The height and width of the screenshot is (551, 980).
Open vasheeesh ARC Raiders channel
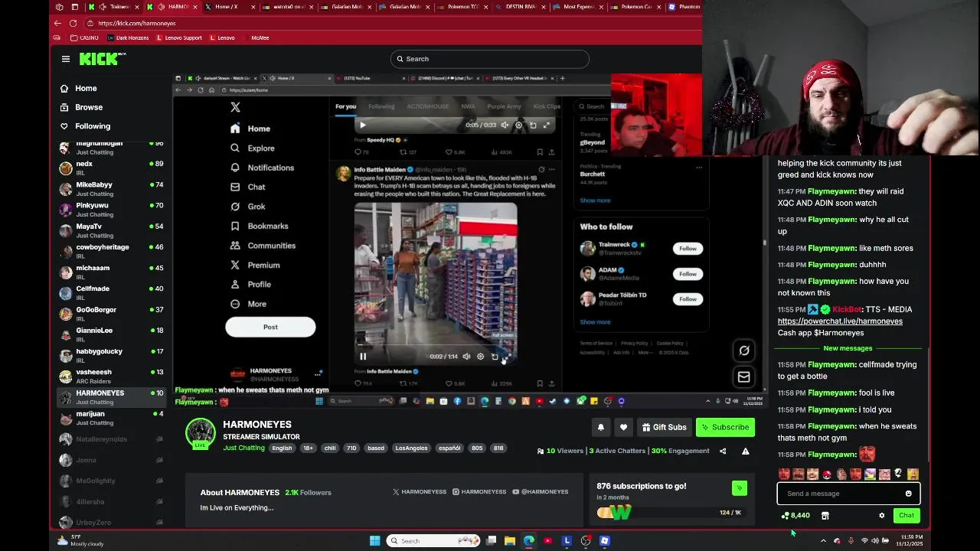112,376
